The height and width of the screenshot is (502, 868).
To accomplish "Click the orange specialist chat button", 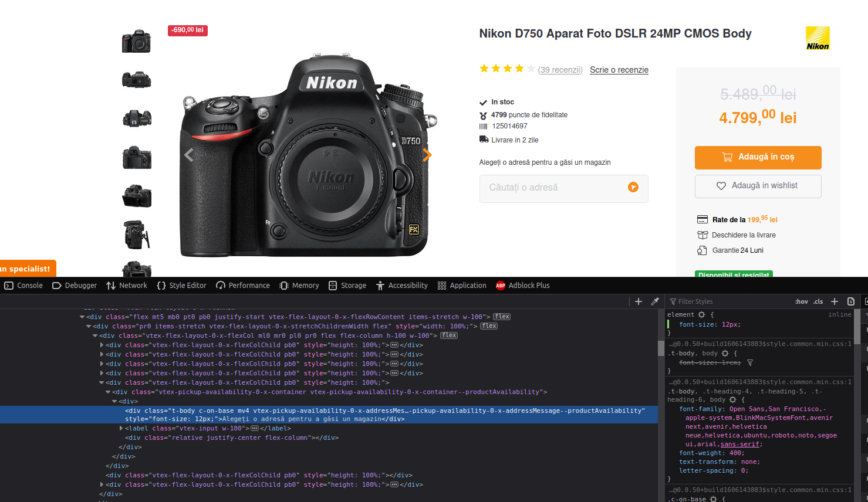I will coord(28,269).
